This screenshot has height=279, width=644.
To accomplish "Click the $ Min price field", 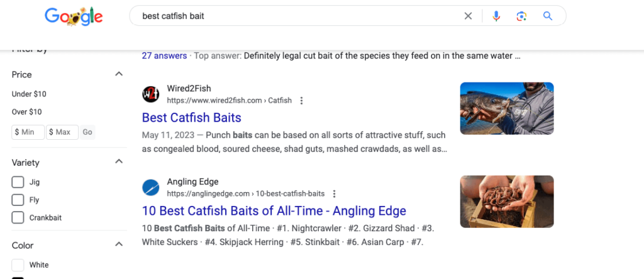I will tap(28, 132).
